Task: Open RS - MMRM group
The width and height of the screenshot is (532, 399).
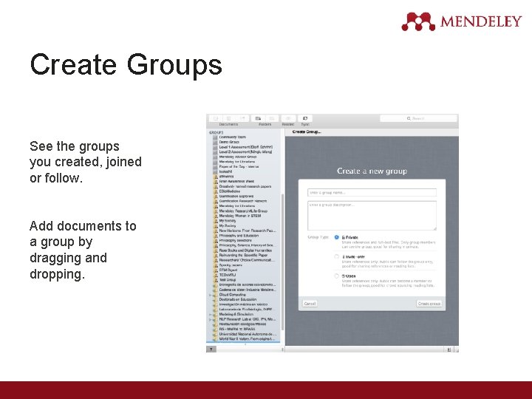Action: click(237, 329)
